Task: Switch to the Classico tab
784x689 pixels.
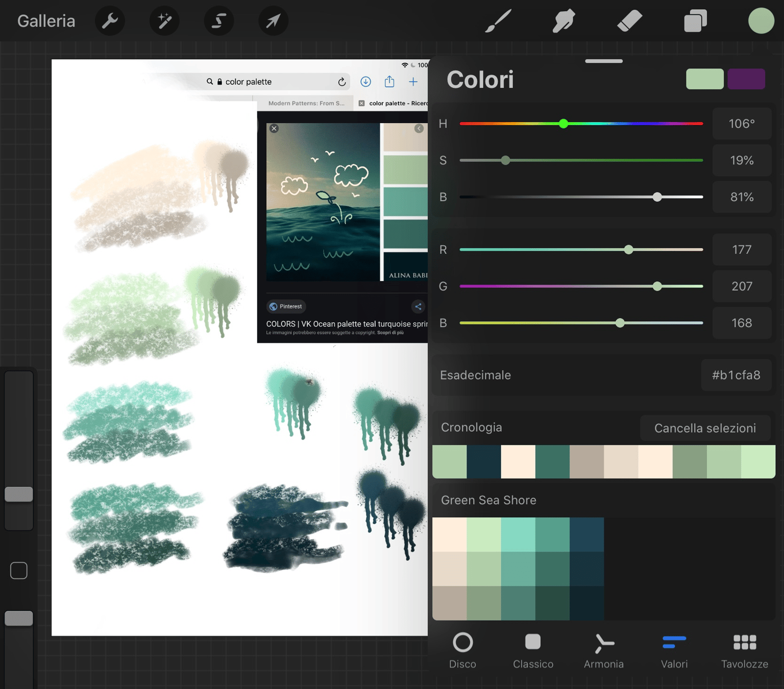Action: tap(533, 651)
